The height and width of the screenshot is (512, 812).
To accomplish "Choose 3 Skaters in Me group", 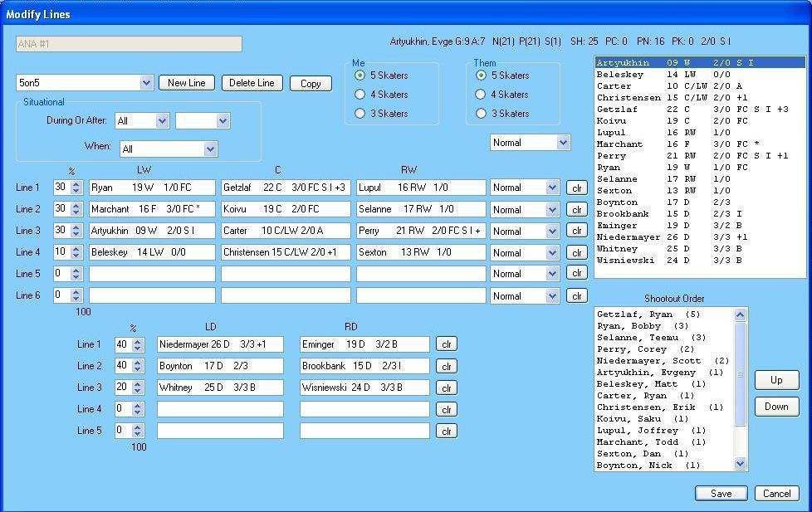I will tap(360, 114).
